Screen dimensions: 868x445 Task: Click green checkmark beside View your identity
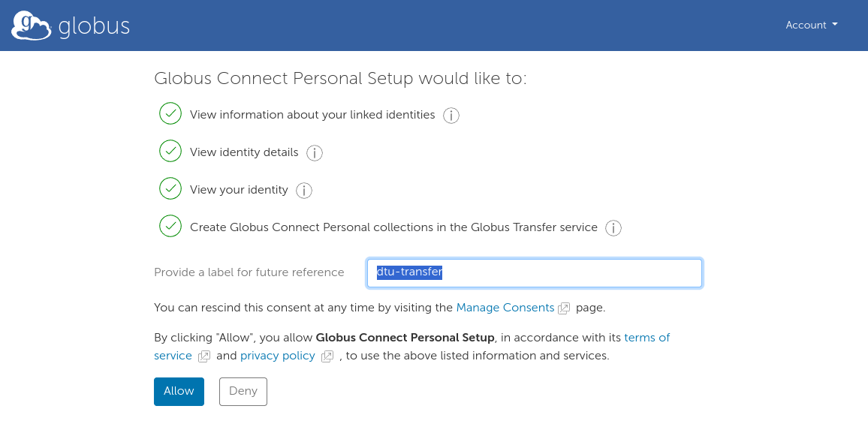pos(170,189)
